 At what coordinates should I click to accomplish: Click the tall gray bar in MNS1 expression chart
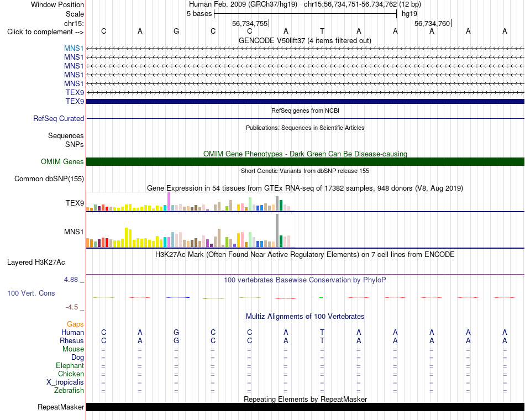277,230
